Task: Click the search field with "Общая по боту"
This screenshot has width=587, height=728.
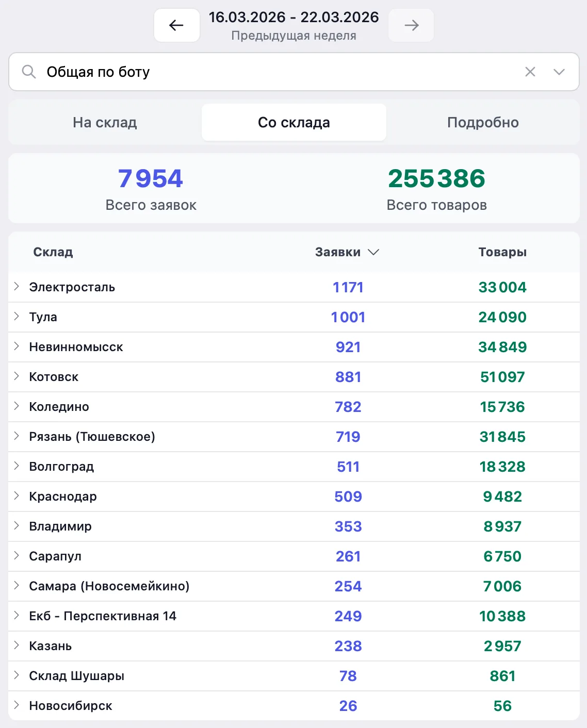Action: (x=279, y=72)
